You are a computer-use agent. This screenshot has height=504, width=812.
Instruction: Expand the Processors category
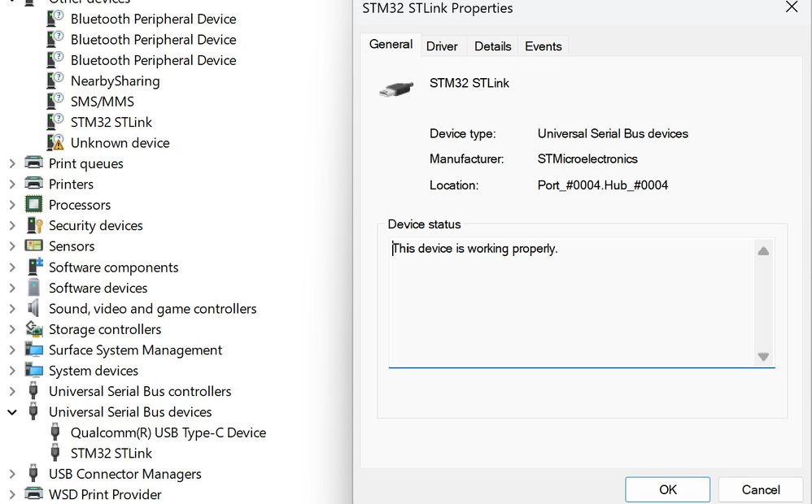[12, 205]
